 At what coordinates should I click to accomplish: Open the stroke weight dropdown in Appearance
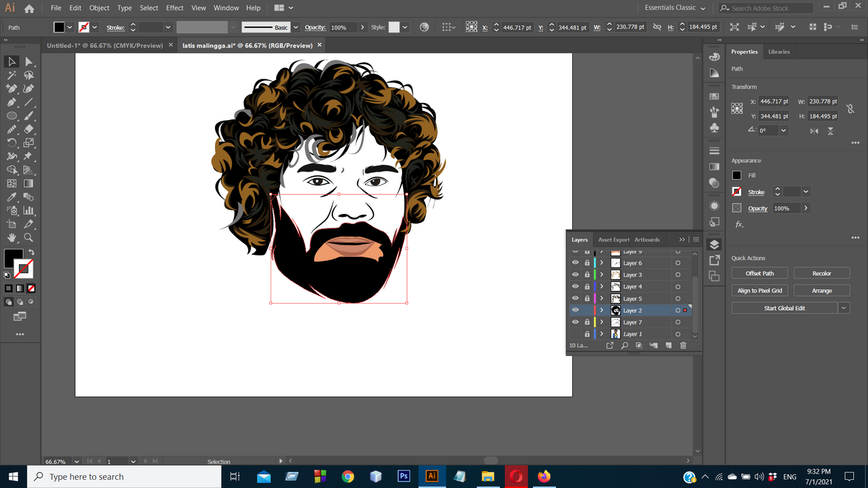(806, 192)
